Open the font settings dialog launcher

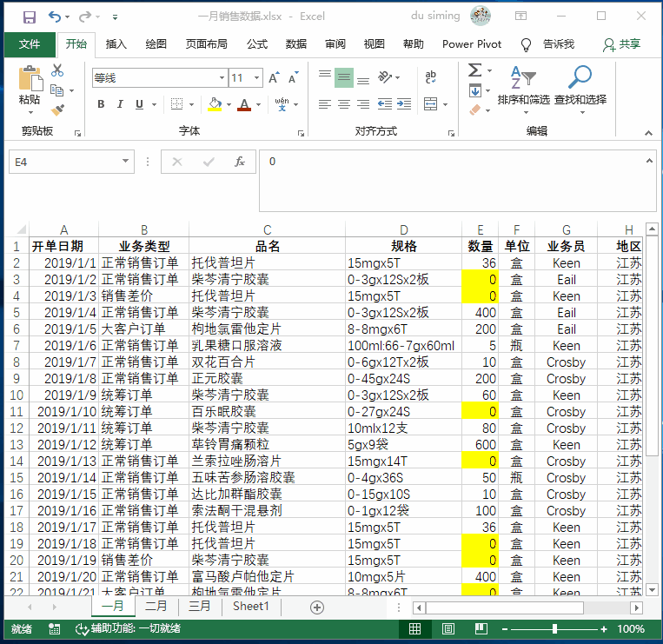[x=301, y=134]
